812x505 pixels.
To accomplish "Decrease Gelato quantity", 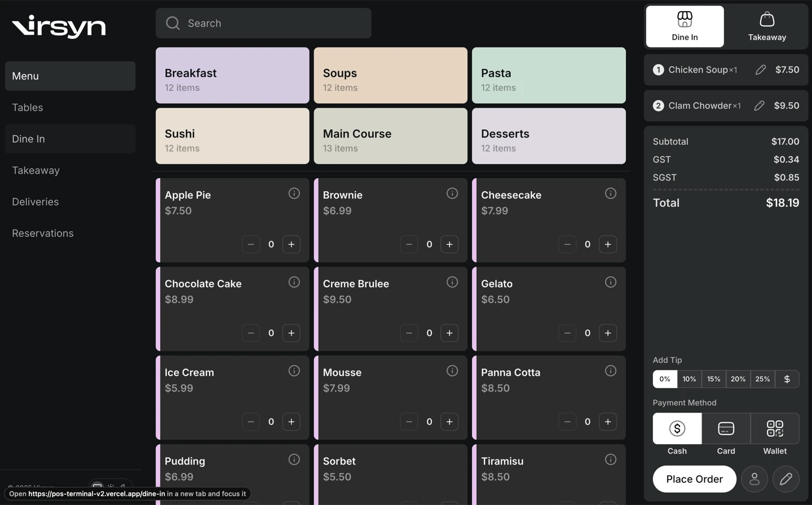I will coord(567,333).
